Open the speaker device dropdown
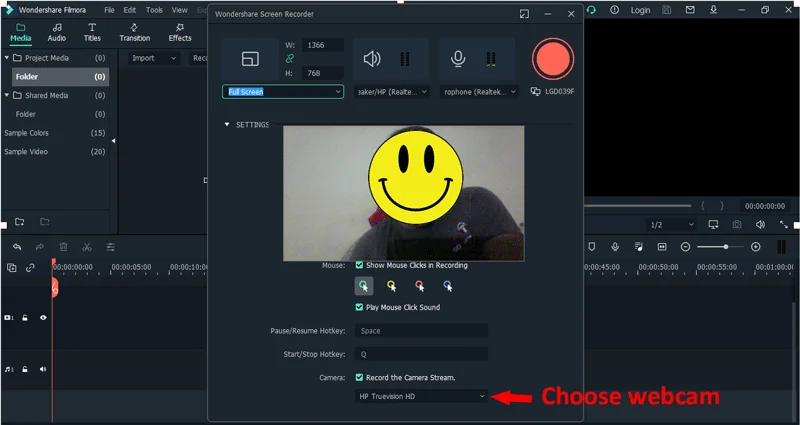The image size is (800, 425). [391, 92]
